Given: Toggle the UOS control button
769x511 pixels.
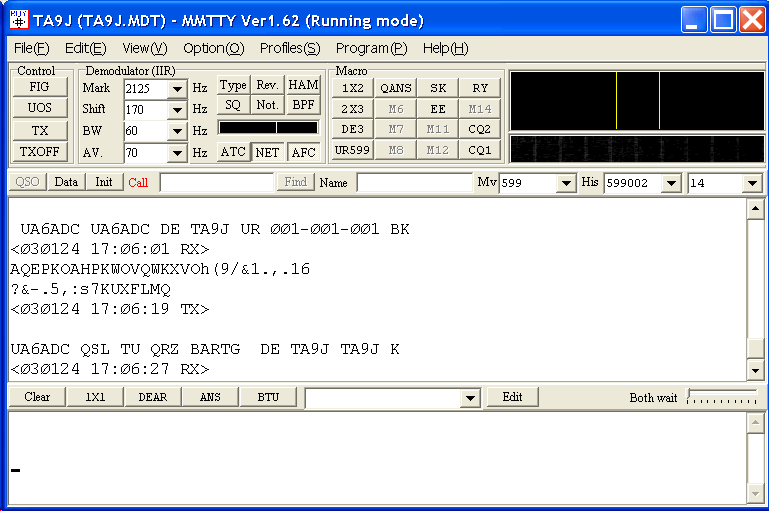Looking at the screenshot, I should click(39, 108).
